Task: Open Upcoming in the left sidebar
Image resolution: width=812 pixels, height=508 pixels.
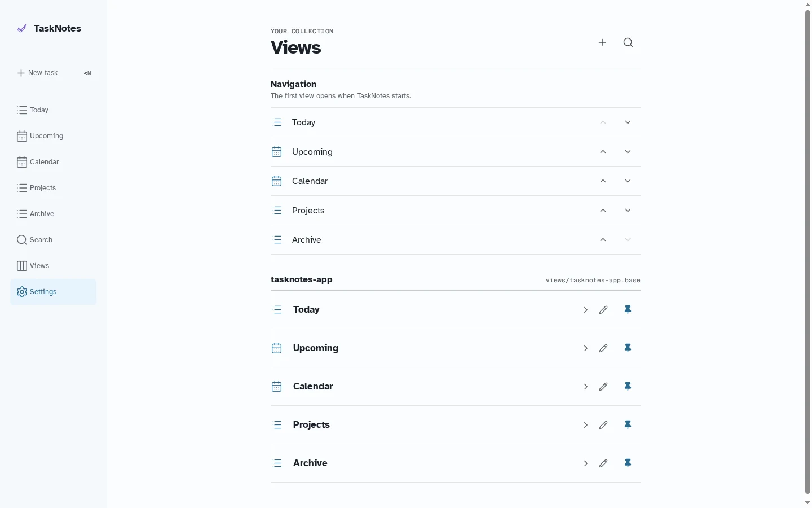Action: (53, 136)
